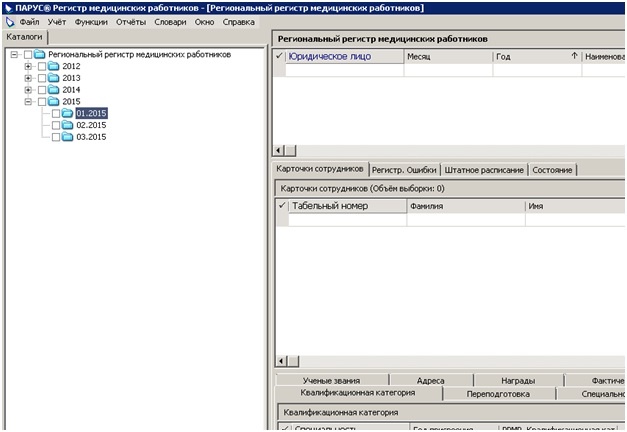Sort by Табельный номер column header
Viewport: 627px width, 432px height.
pyautogui.click(x=347, y=206)
